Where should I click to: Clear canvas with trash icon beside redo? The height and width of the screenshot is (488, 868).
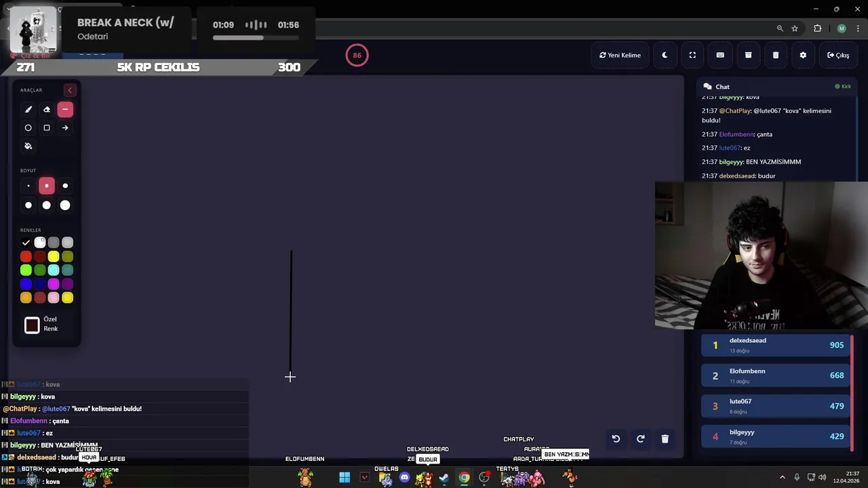coord(665,439)
